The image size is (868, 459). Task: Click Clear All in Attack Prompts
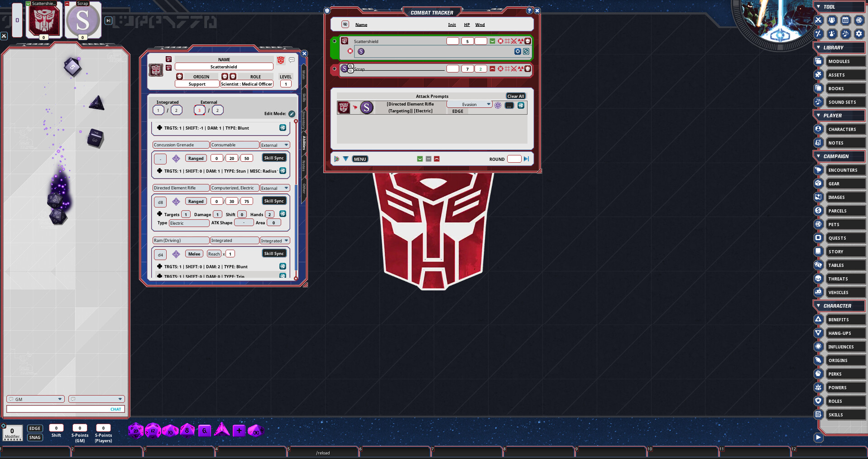(x=516, y=96)
